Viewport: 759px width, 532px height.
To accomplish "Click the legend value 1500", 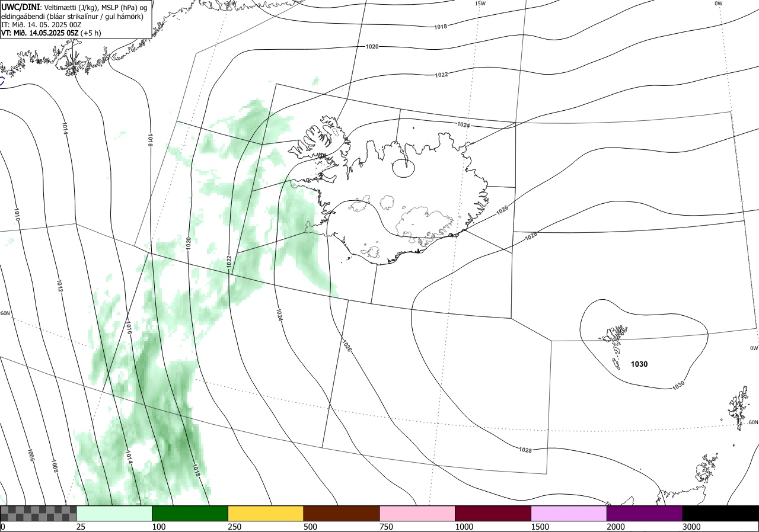I will tap(540, 527).
